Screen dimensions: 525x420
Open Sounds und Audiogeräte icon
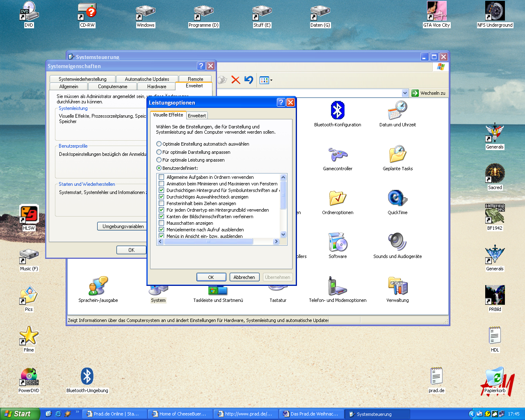(397, 242)
